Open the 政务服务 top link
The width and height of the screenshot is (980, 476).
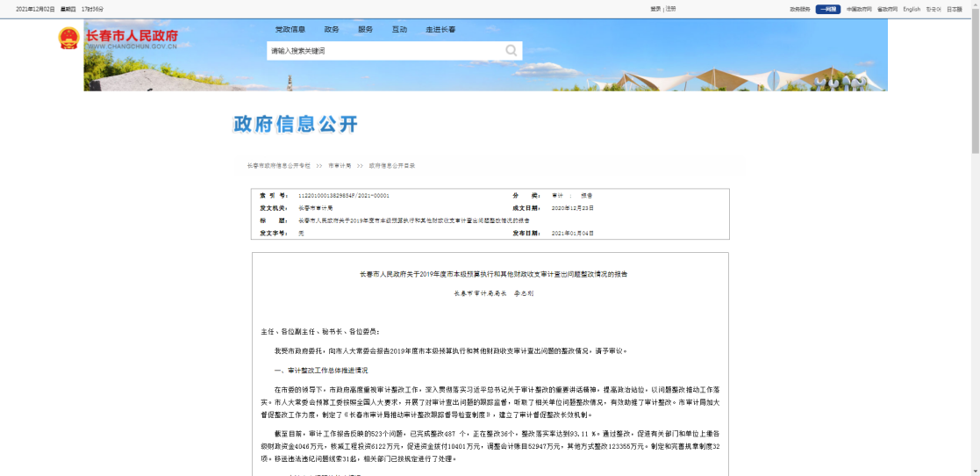click(x=799, y=9)
